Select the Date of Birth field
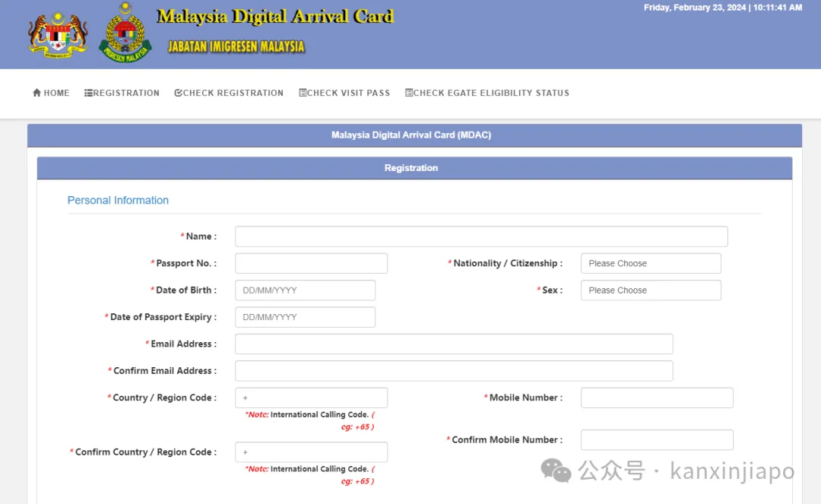Screen dimensions: 821x504 click(306, 290)
